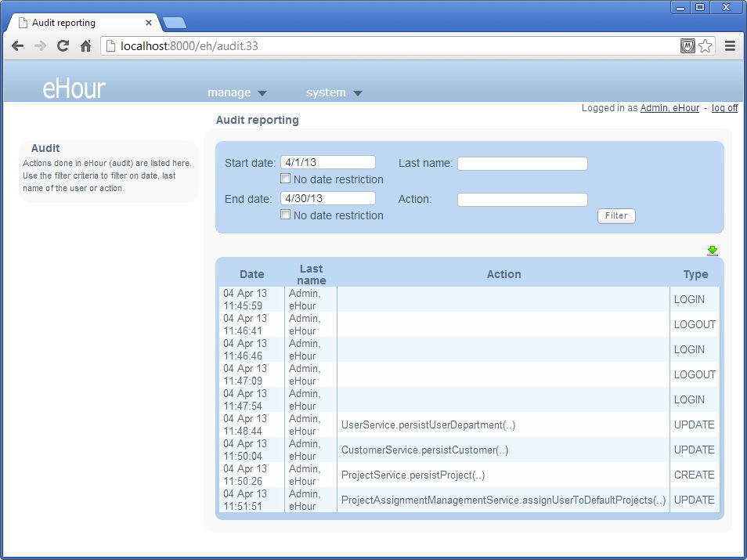Select the 11:47:54 date cell

pyautogui.click(x=252, y=399)
